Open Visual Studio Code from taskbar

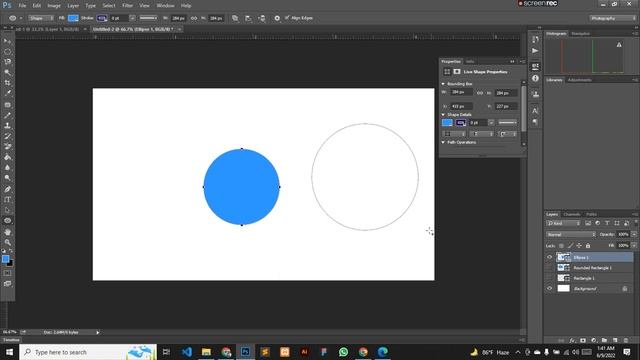[x=187, y=352]
